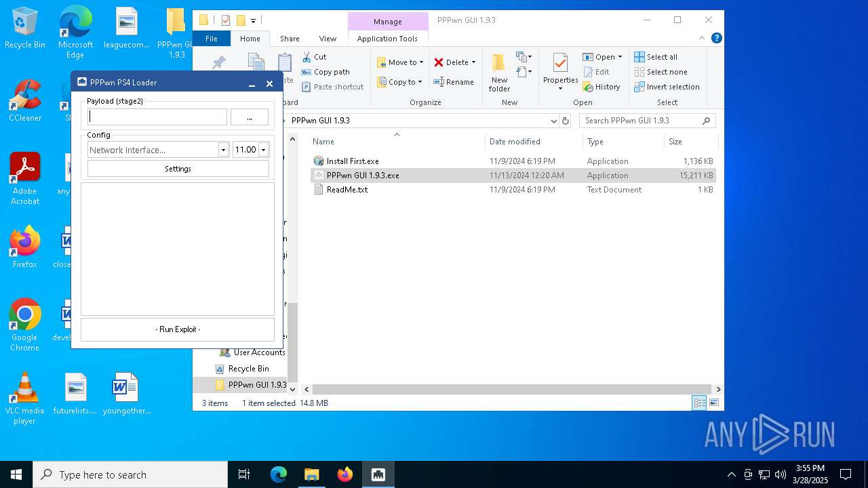Switch to the Share ribbon tab
The image size is (868, 488).
(x=290, y=39)
